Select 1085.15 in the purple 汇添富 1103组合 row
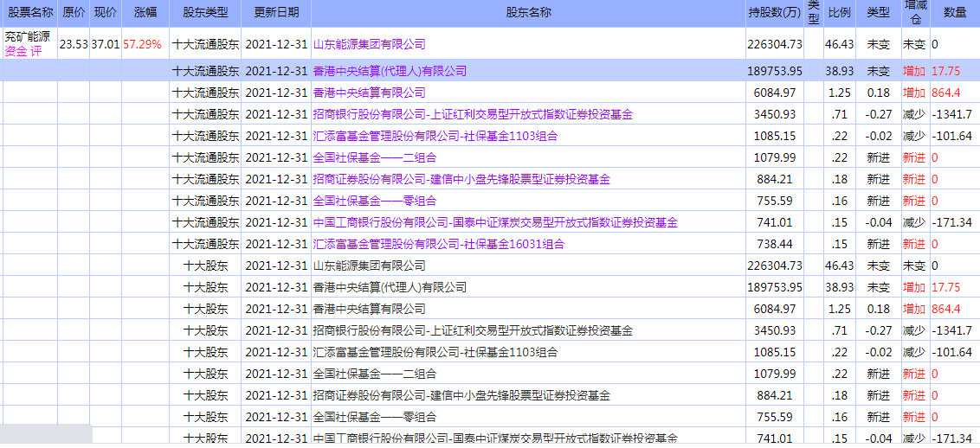 pos(774,136)
